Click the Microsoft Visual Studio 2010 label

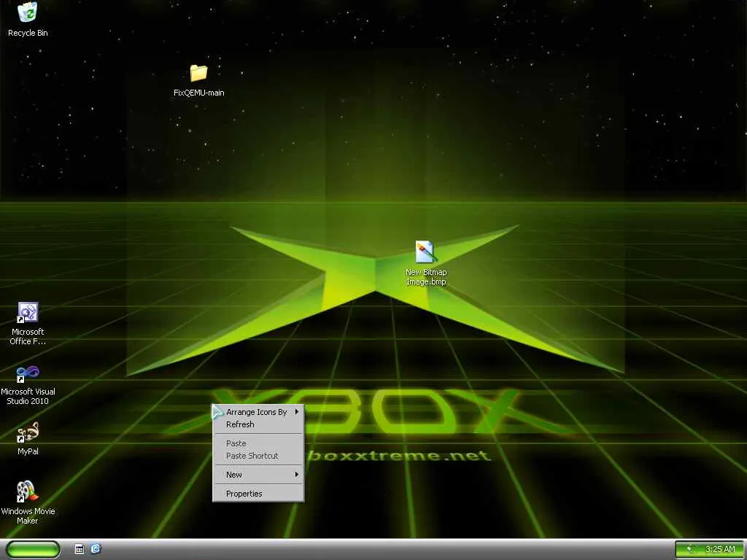(x=28, y=396)
